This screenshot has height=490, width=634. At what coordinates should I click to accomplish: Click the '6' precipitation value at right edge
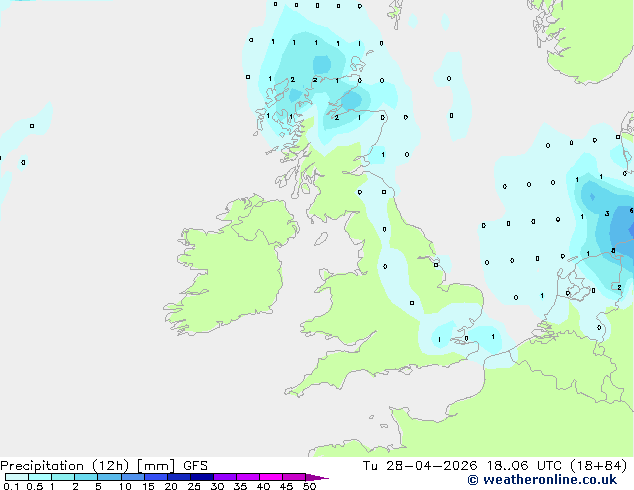click(631, 211)
